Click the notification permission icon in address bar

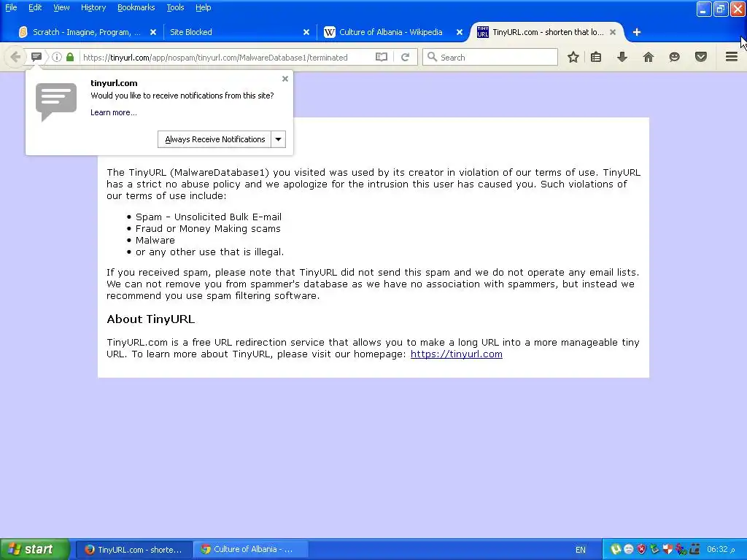click(36, 57)
